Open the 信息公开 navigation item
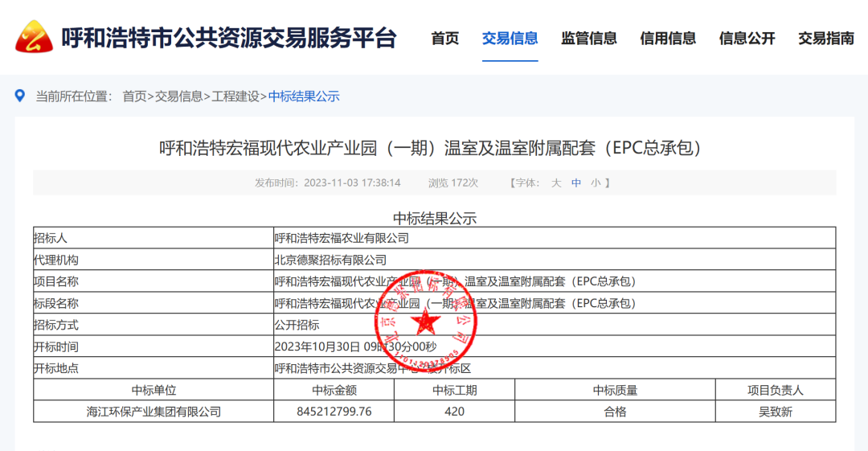This screenshot has width=868, height=451. point(747,39)
